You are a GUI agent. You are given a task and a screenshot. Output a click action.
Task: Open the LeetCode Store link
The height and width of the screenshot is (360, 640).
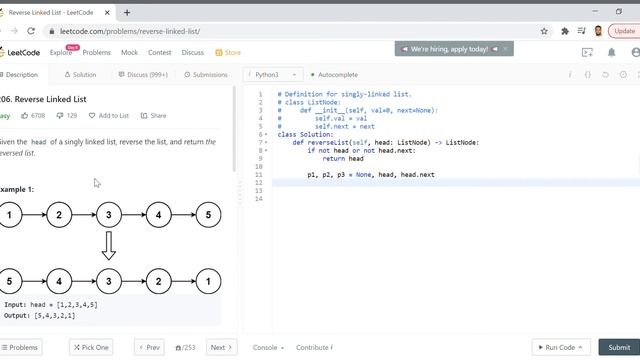[228, 52]
